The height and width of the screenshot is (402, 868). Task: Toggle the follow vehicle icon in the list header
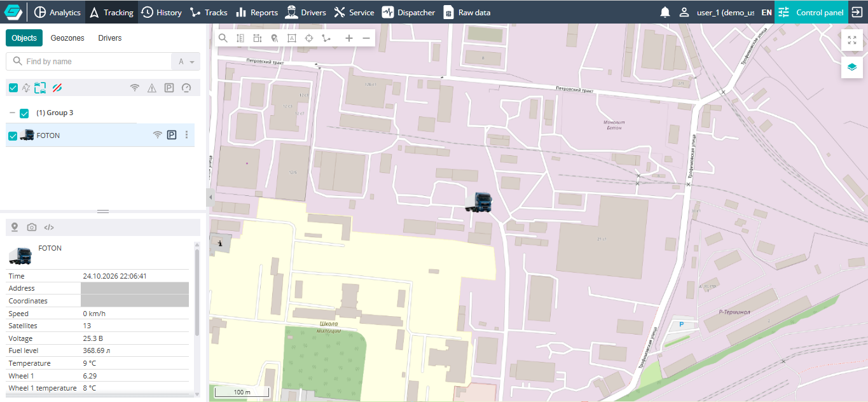point(41,88)
